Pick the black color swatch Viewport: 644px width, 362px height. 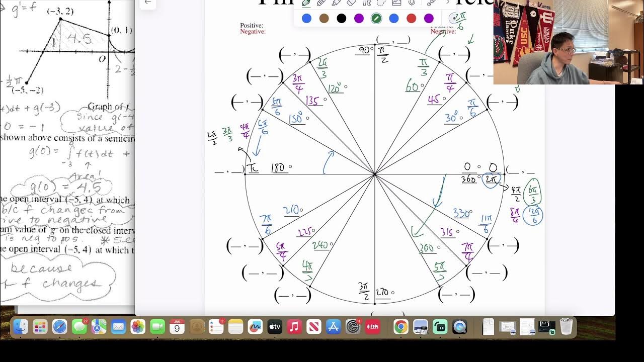click(342, 19)
